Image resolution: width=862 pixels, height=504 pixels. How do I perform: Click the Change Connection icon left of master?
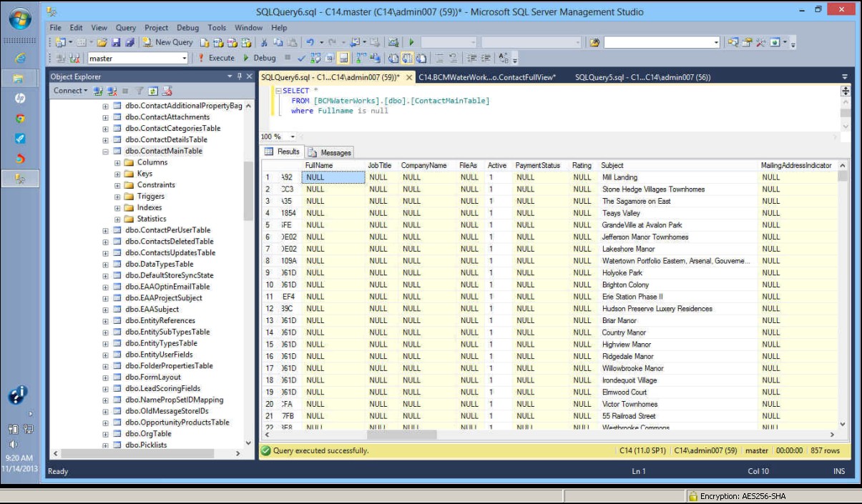click(x=74, y=58)
